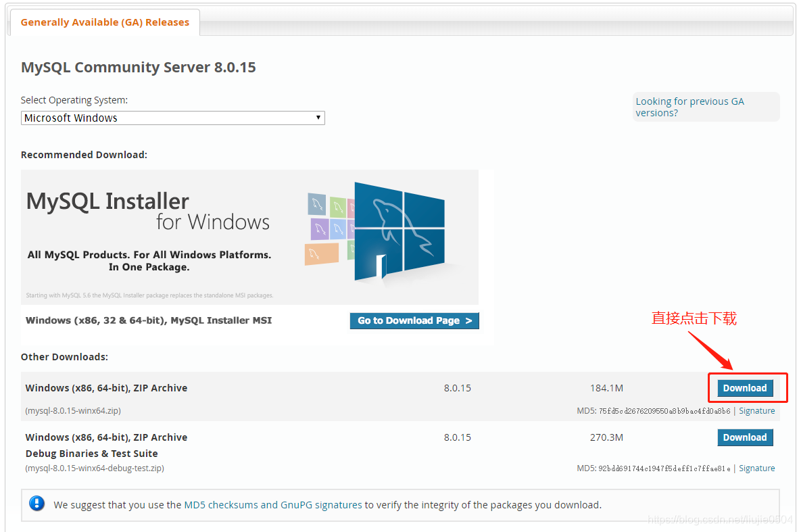Image resolution: width=799 pixels, height=532 pixels.
Task: Click the Looking for previous GA versions link
Action: point(689,107)
